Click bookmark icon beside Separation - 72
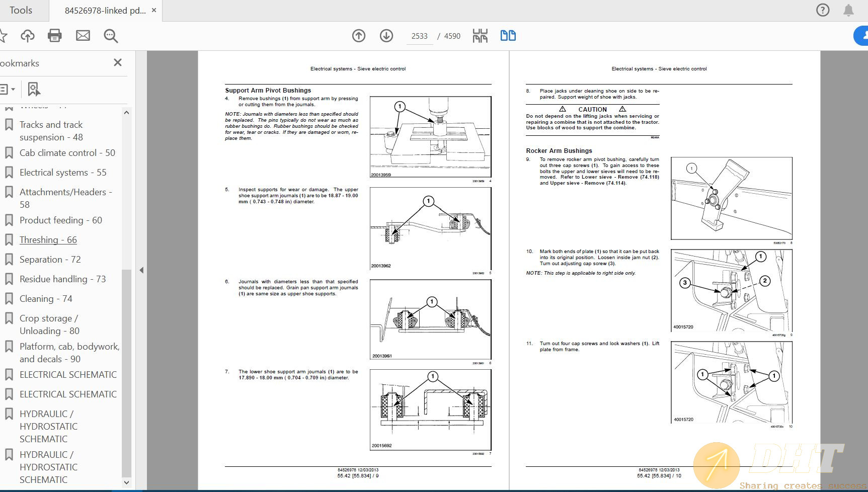868x492 pixels. point(9,260)
